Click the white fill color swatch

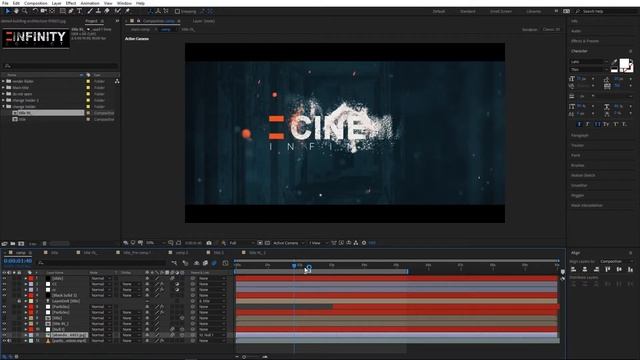624,64
